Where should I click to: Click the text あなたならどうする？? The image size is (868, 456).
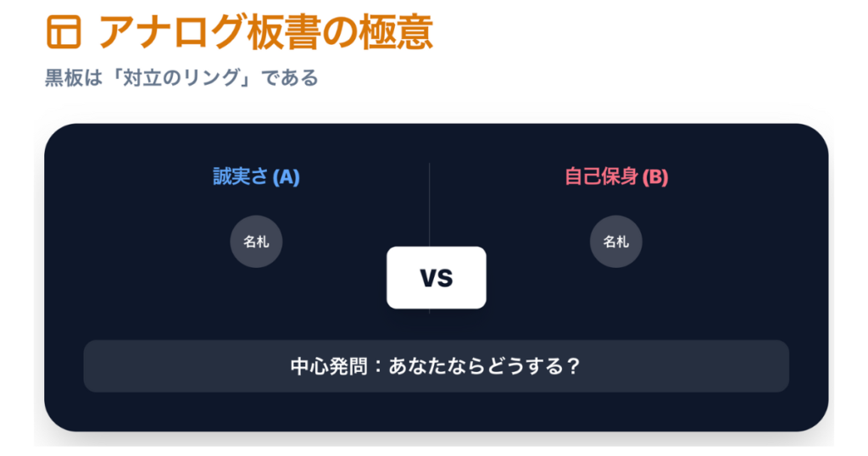476,367
